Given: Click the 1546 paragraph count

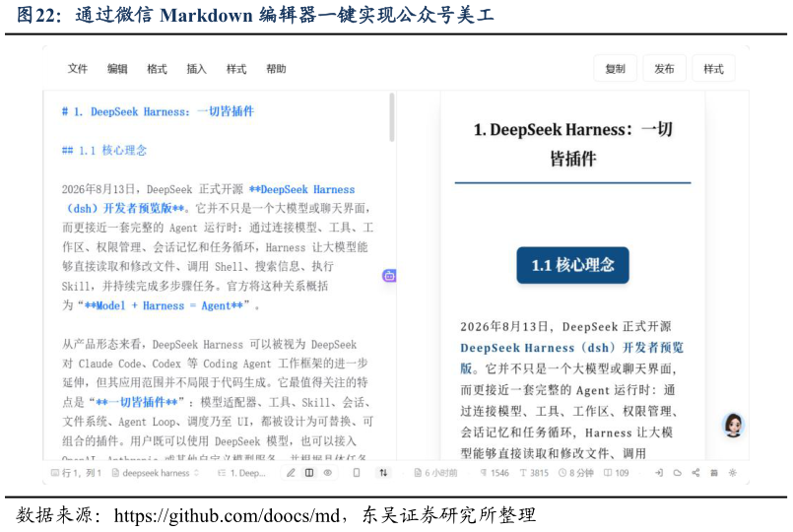Looking at the screenshot, I should pos(495,473).
